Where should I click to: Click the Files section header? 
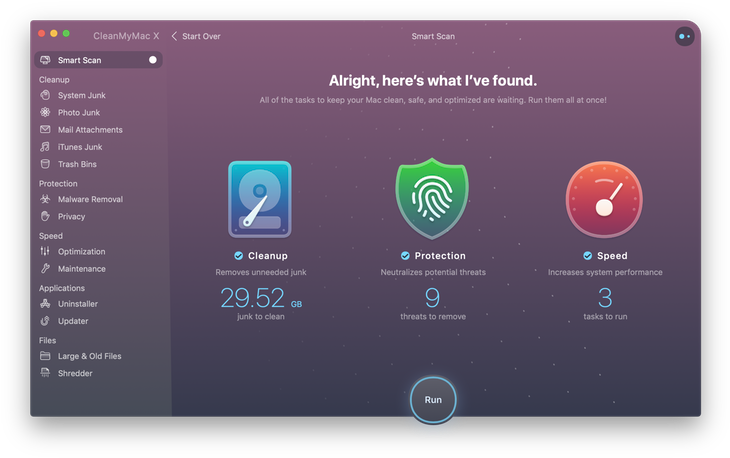point(47,340)
